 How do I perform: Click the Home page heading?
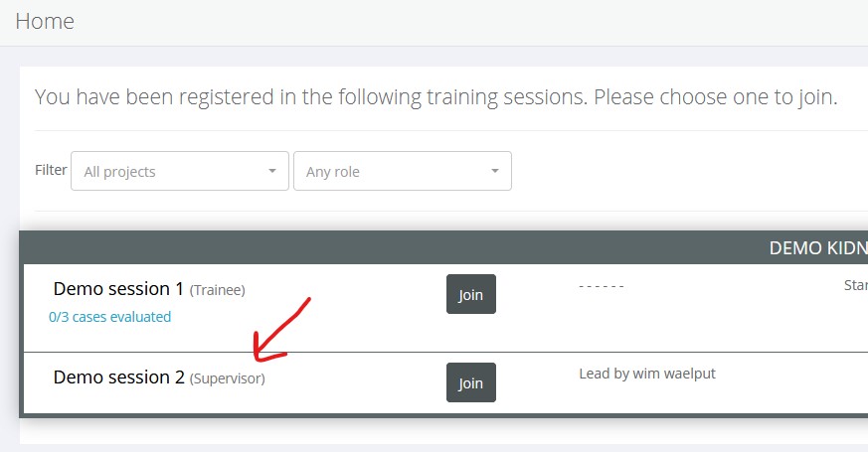coord(45,21)
